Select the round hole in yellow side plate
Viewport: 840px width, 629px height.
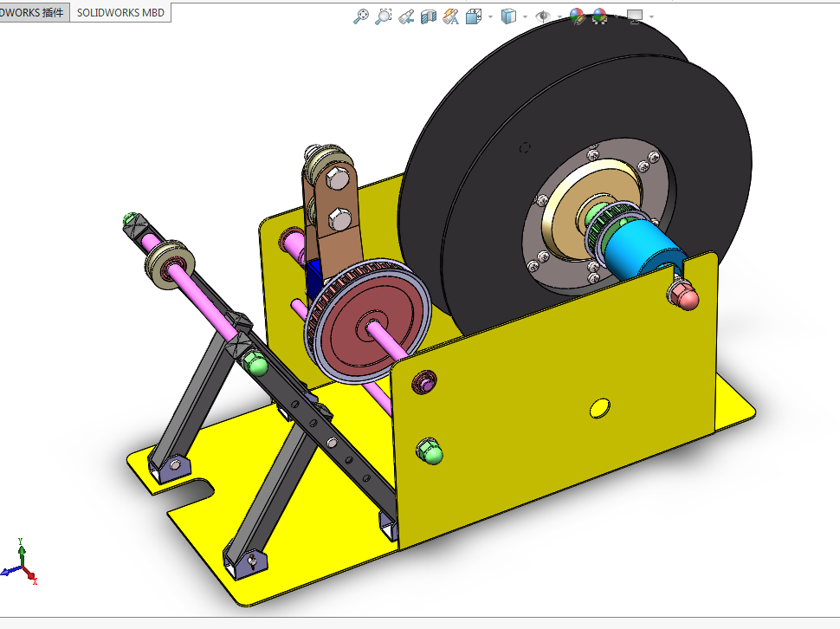click(x=600, y=409)
